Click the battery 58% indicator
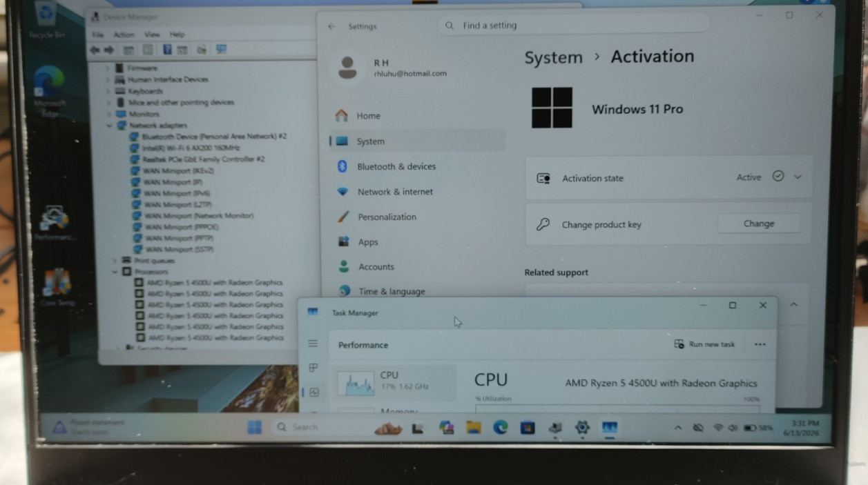 pos(758,428)
